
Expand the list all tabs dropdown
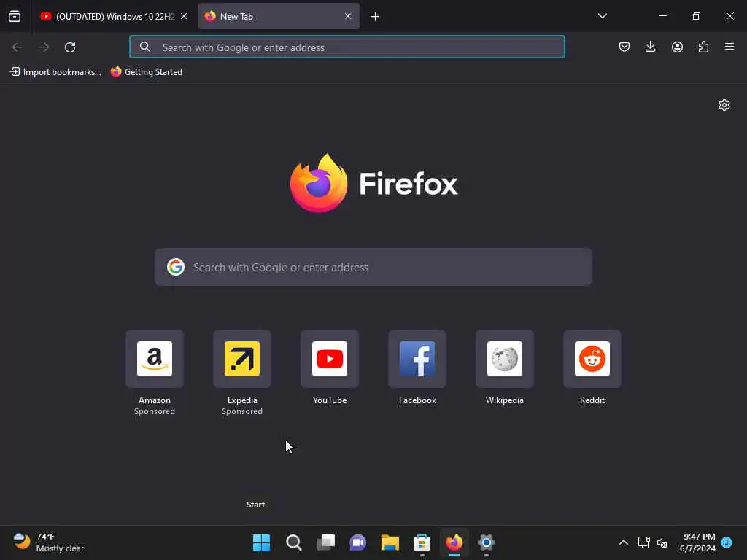pyautogui.click(x=602, y=16)
